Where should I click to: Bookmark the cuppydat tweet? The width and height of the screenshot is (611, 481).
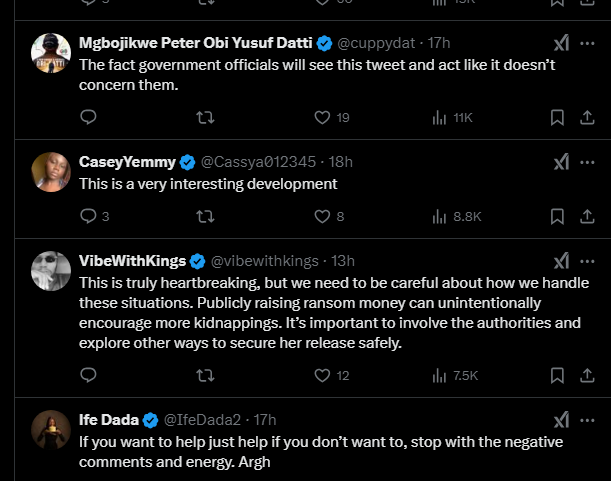click(558, 117)
